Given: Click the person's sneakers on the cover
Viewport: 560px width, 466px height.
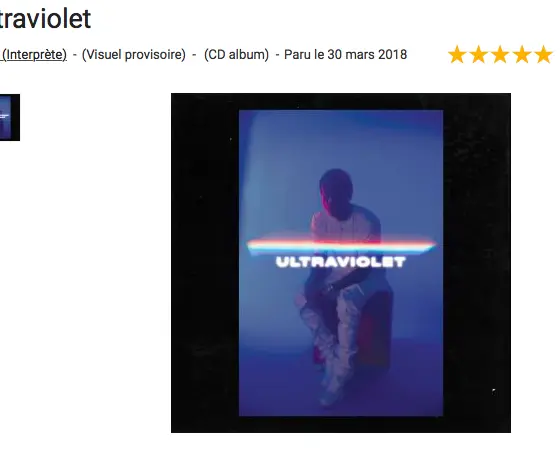Looking at the screenshot, I should tap(330, 395).
